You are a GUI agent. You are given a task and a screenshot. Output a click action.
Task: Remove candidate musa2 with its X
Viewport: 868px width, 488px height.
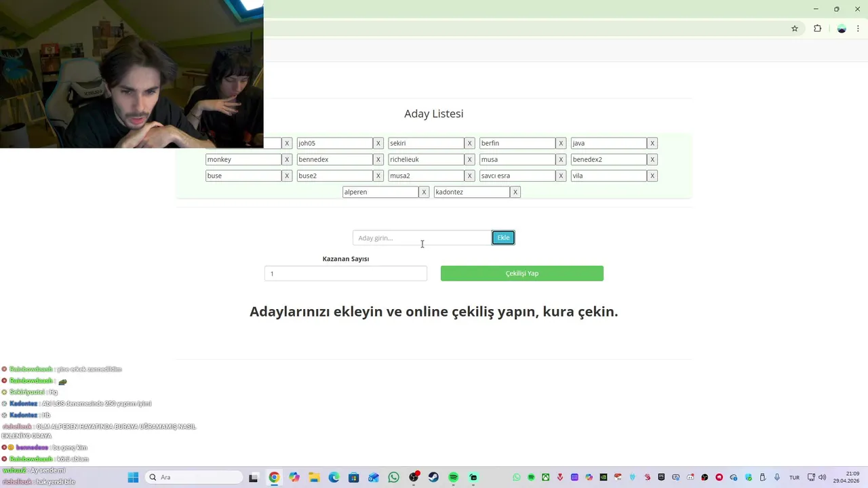pos(469,176)
